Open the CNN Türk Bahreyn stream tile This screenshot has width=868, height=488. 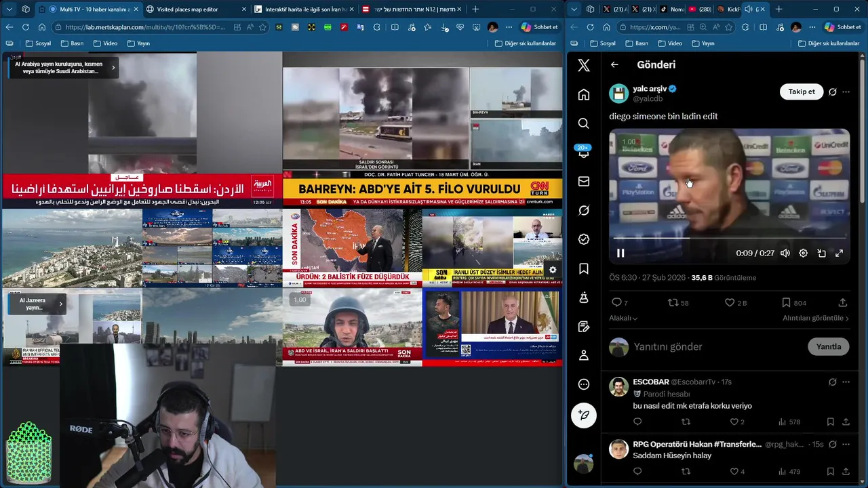422,129
